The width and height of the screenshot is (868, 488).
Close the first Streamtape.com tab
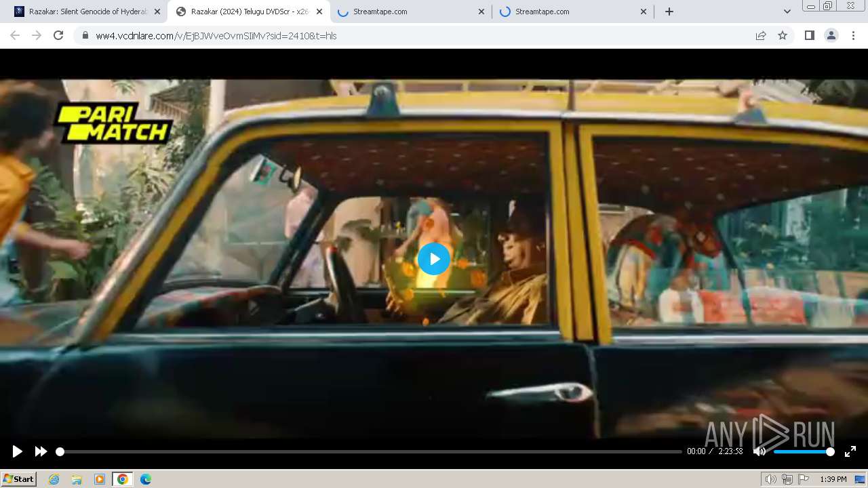[481, 12]
